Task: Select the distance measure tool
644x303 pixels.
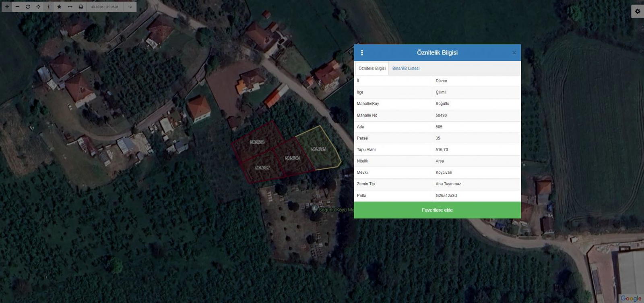Action: click(70, 6)
